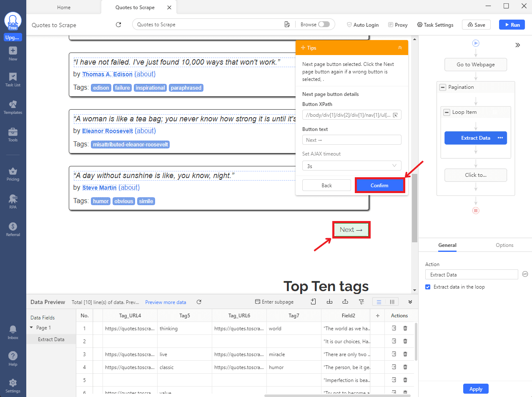Image resolution: width=532 pixels, height=397 pixels.
Task: Open Templates in the sidebar
Action: point(13,107)
